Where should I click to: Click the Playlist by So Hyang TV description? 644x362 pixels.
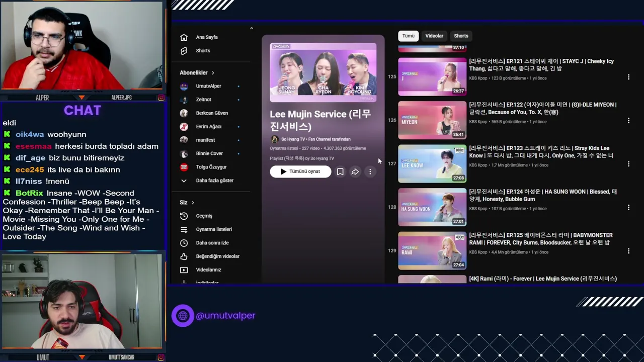(x=302, y=158)
